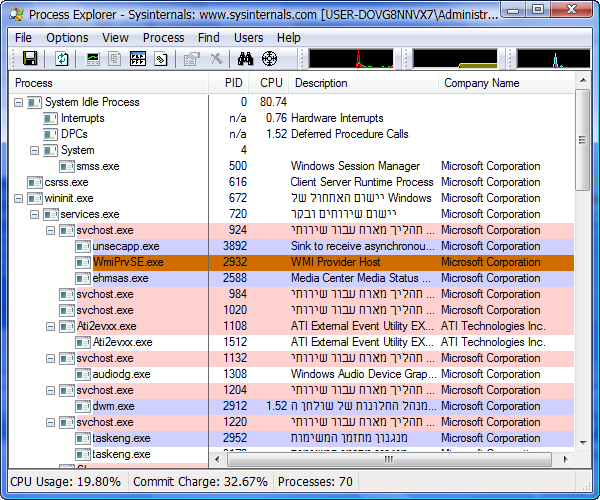Image resolution: width=600 pixels, height=500 pixels.
Task: Click the 'WMI Provider Host' description cell
Action: point(336,262)
